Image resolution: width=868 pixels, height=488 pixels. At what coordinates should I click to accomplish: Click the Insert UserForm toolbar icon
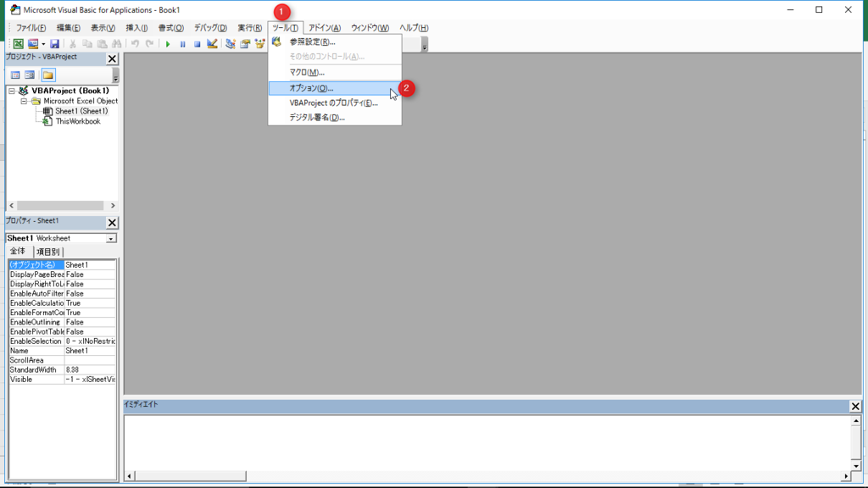[x=33, y=44]
